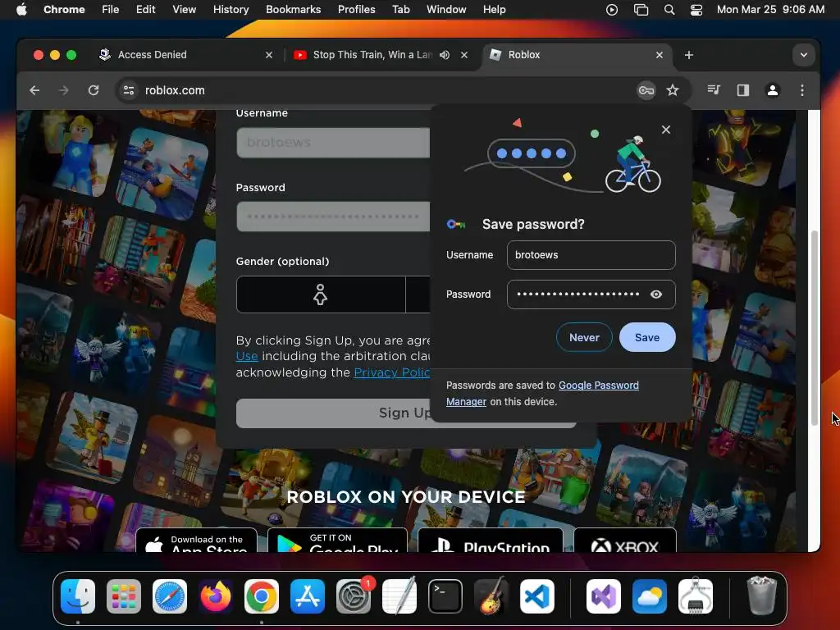Image resolution: width=840 pixels, height=630 pixels.
Task: Click the menu bar clock Mon Mar 25
Action: point(770,10)
